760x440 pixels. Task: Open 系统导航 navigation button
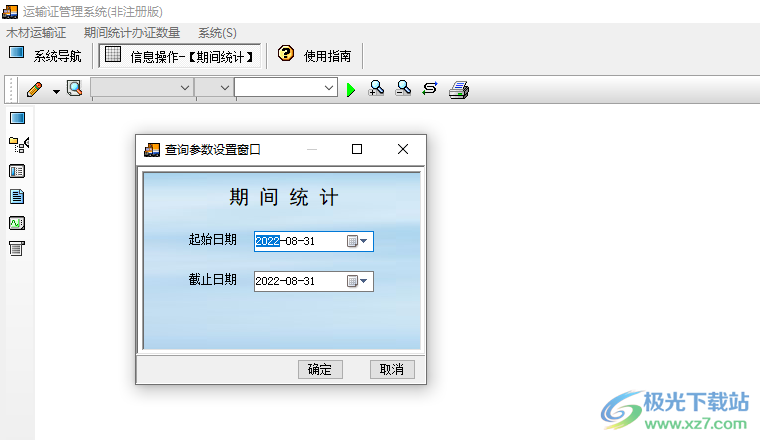(x=45, y=56)
